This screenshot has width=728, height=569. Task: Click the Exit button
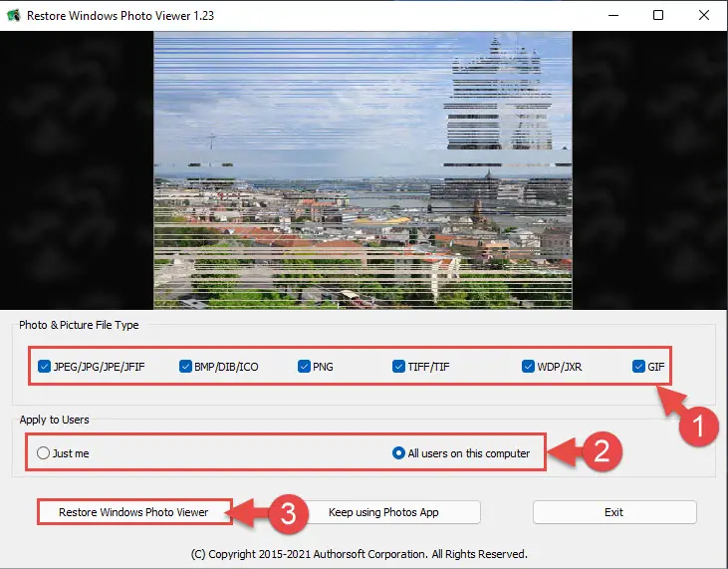click(x=614, y=512)
